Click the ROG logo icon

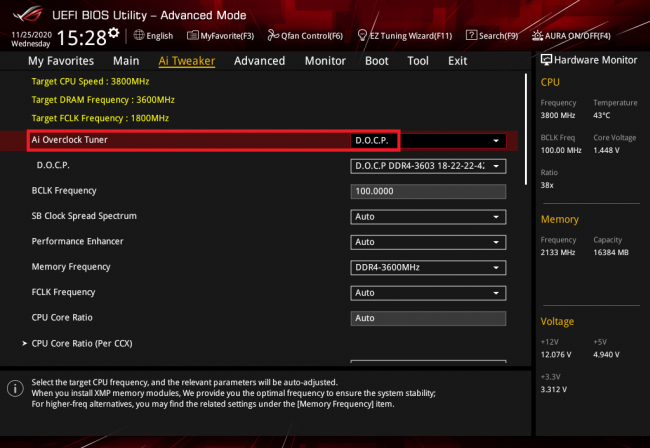27,14
